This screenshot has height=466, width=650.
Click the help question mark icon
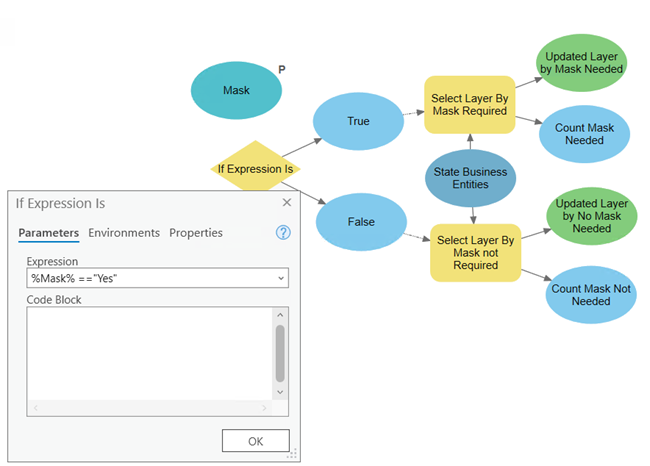pos(283,232)
